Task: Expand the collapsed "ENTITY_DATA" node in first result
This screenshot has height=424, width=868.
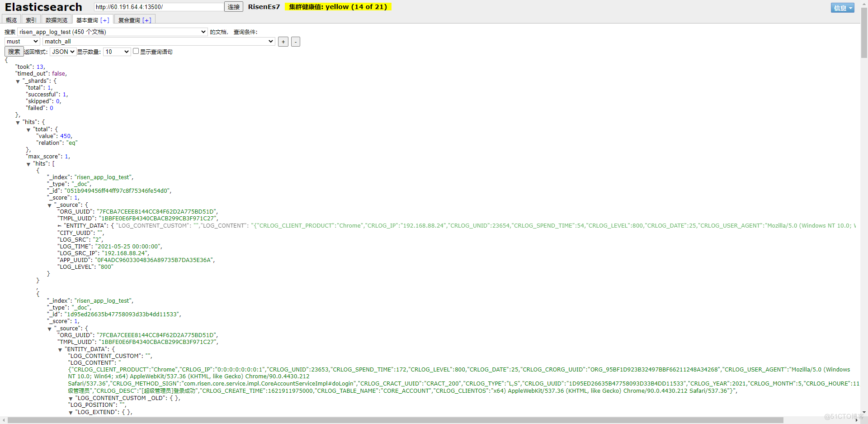Action: pos(60,226)
